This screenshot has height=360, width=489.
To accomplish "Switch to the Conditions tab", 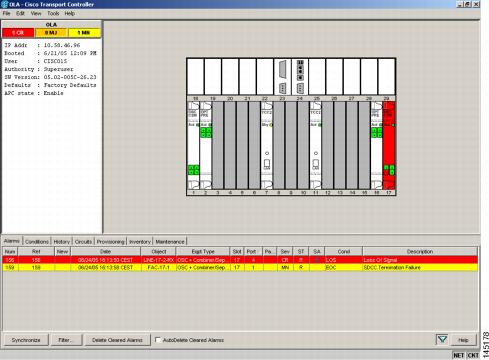I will click(x=37, y=241).
